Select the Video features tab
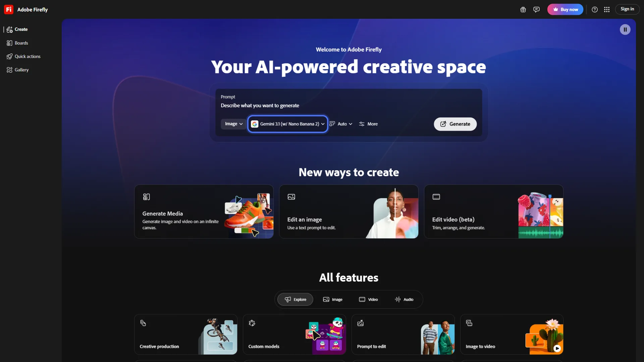 [368, 299]
